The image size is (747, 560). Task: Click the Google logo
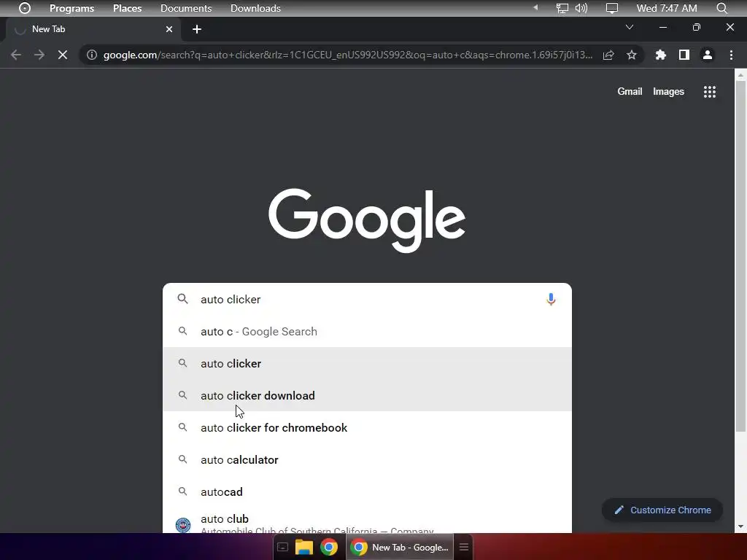coord(367,220)
